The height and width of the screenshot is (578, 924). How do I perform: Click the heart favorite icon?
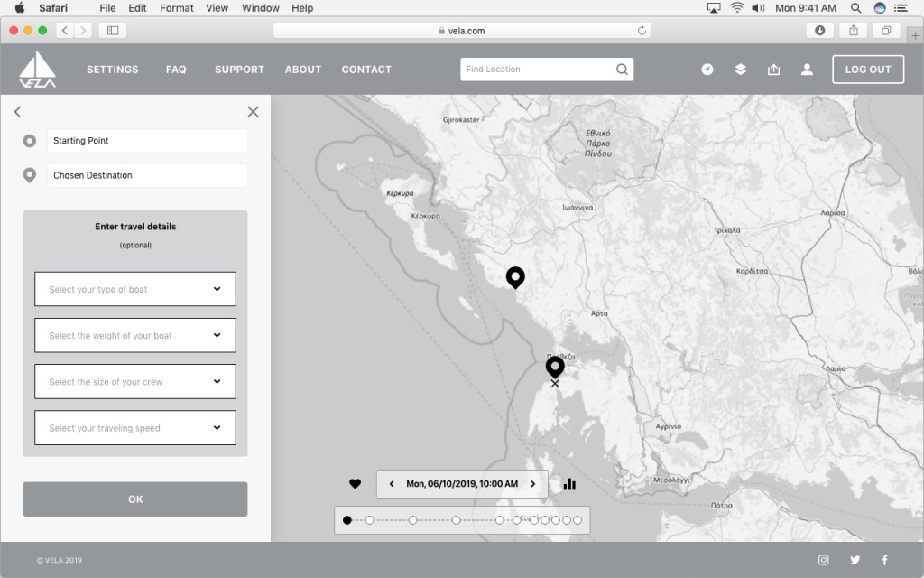pos(355,484)
